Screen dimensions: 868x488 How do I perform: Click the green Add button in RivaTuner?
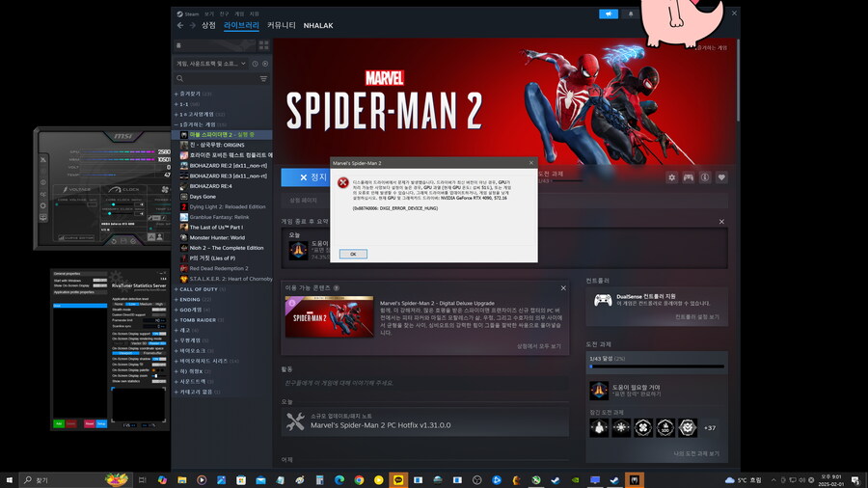point(59,423)
